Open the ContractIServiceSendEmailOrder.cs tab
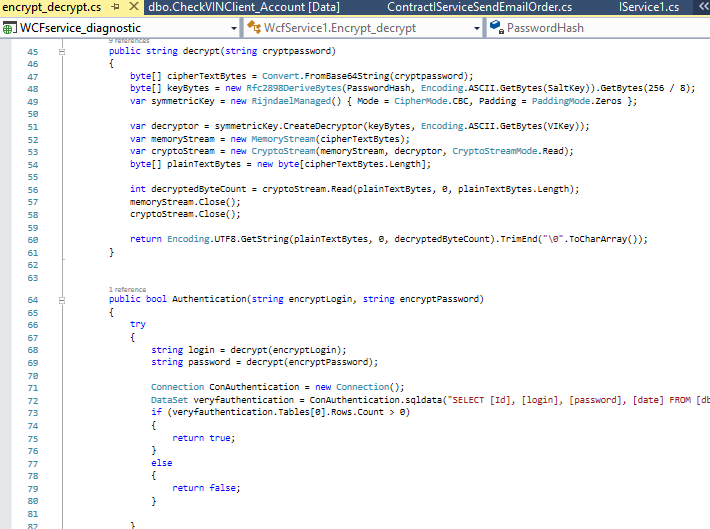Screen dimensions: 710x529 (480, 7)
